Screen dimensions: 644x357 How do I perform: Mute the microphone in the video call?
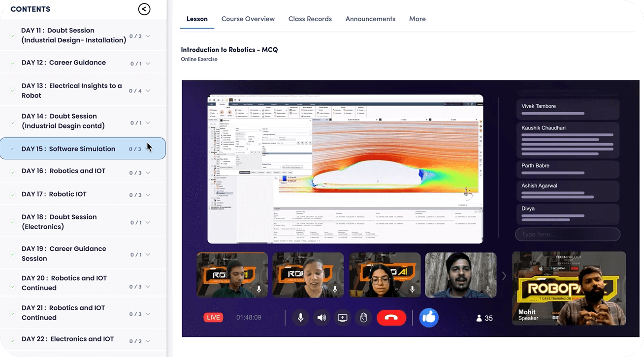pyautogui.click(x=300, y=317)
